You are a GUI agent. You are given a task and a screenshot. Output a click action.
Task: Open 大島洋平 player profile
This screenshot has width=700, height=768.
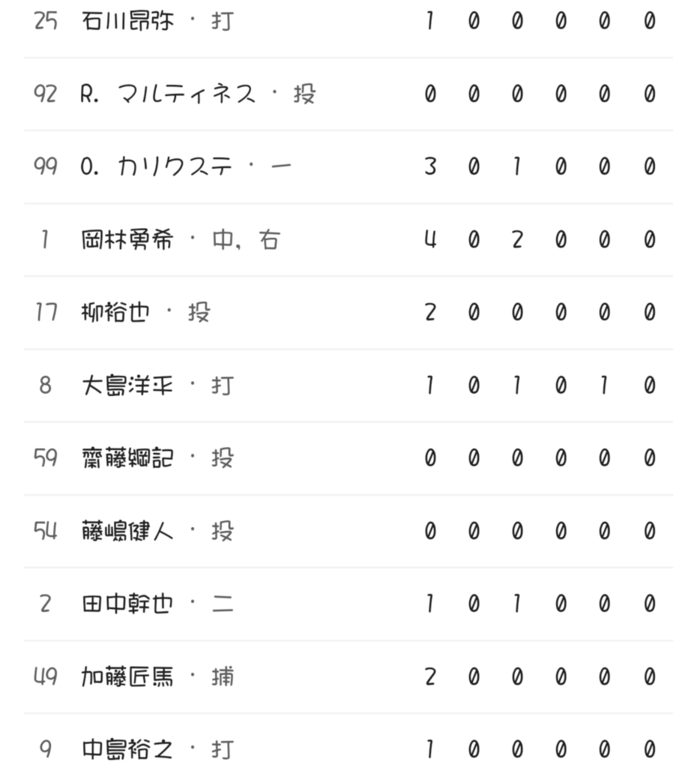(x=127, y=385)
